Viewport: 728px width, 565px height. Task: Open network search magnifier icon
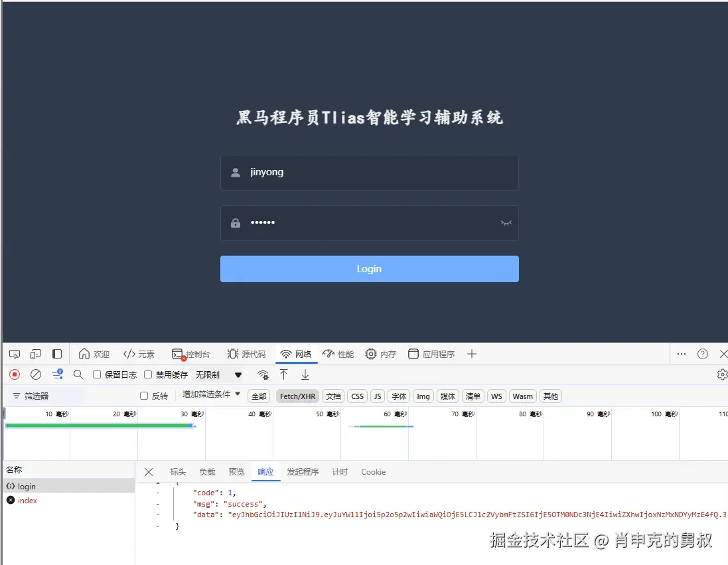point(78,374)
